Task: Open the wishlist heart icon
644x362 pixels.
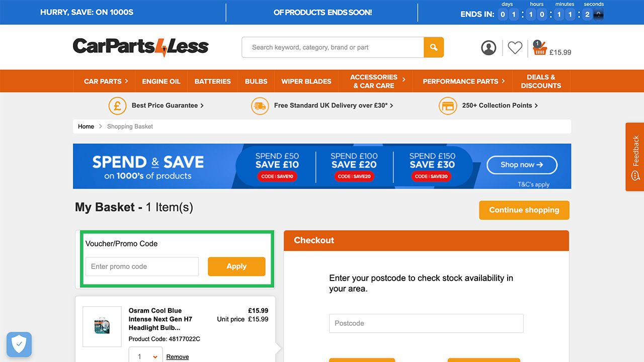Action: click(515, 48)
